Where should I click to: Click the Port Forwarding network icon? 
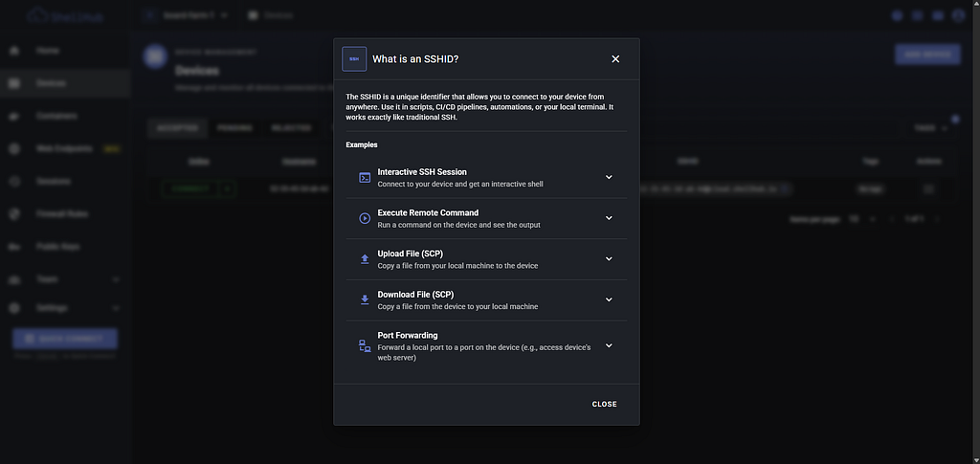[x=365, y=346]
